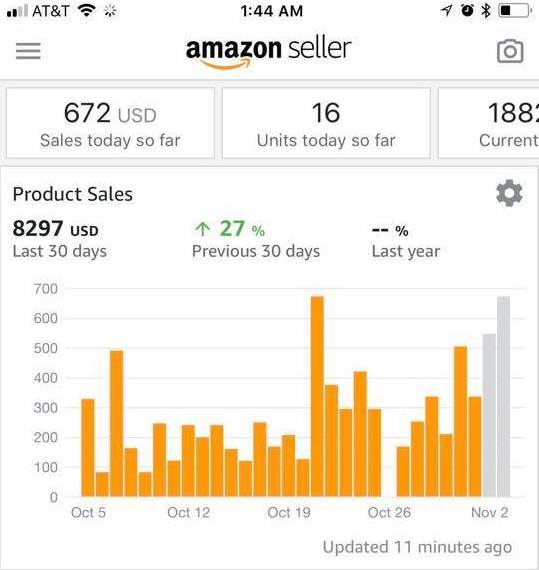Open Product Sales settings gear

[510, 193]
